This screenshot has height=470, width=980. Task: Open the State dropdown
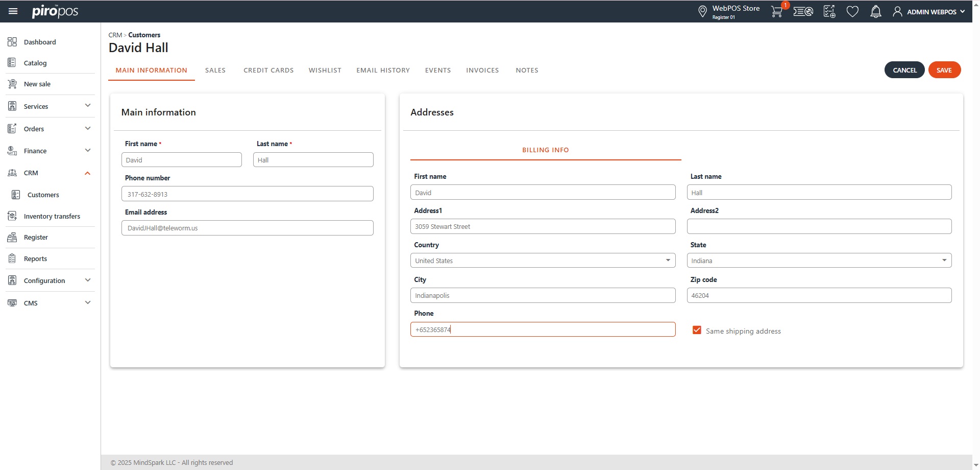click(x=819, y=261)
